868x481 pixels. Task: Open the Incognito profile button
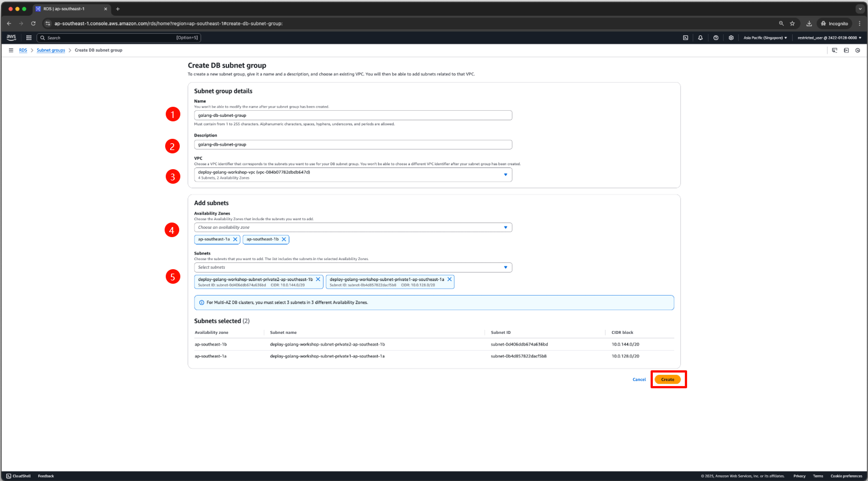point(834,24)
